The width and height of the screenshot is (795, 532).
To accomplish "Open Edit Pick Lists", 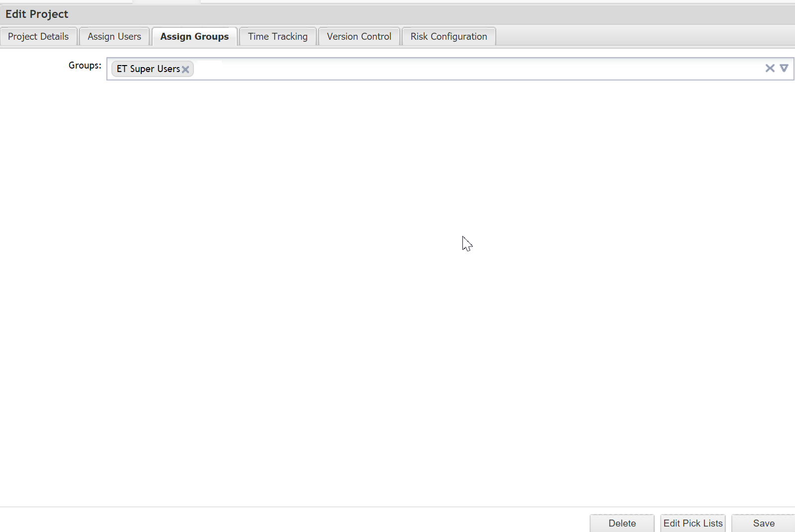I will (x=693, y=524).
